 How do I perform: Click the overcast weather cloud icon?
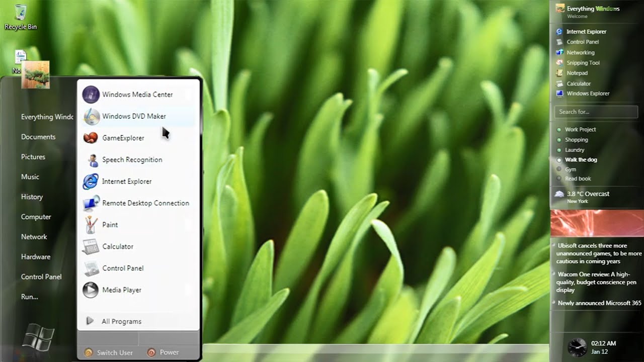tap(559, 194)
